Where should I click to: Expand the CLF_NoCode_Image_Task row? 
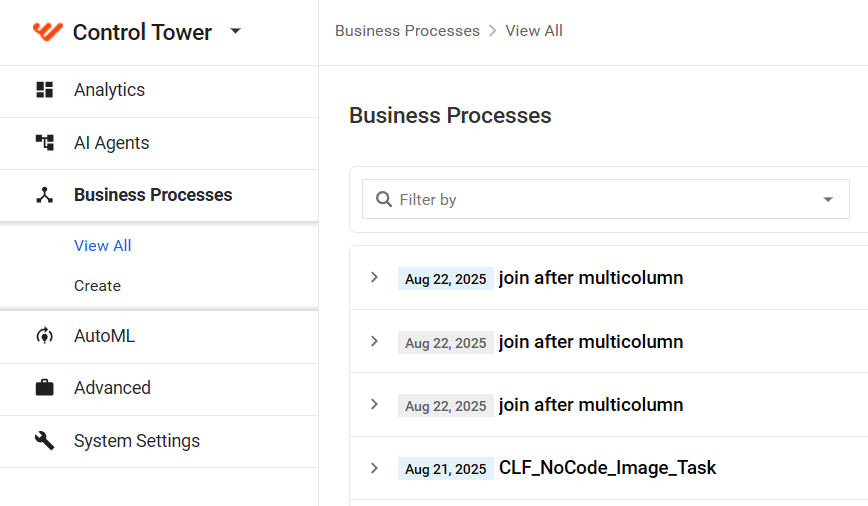(374, 468)
